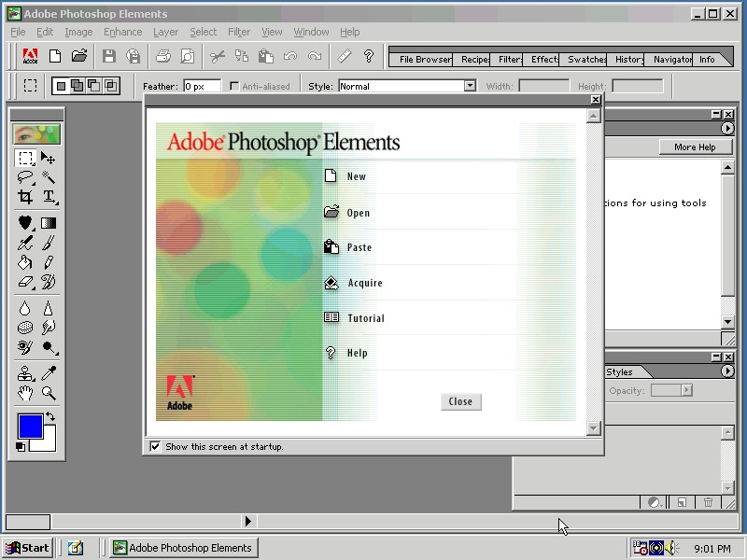Click the Feather pixel input field
The height and width of the screenshot is (560, 747).
point(202,86)
